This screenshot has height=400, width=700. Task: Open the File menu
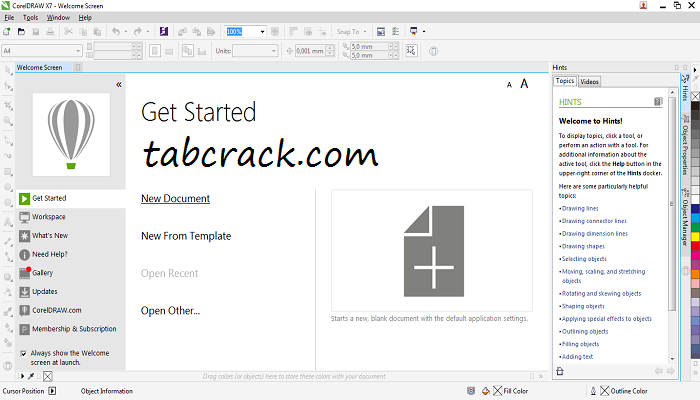pyautogui.click(x=9, y=18)
